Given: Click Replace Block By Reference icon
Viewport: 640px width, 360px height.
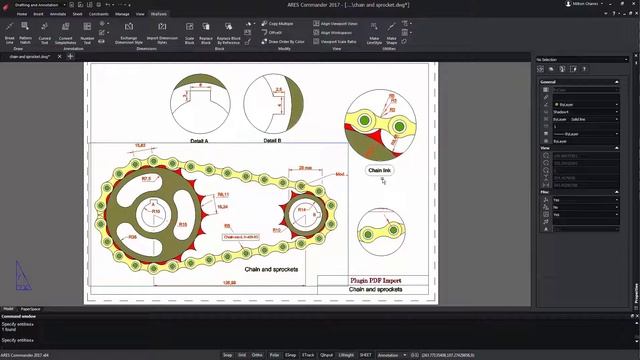Looking at the screenshot, I should click(229, 33).
